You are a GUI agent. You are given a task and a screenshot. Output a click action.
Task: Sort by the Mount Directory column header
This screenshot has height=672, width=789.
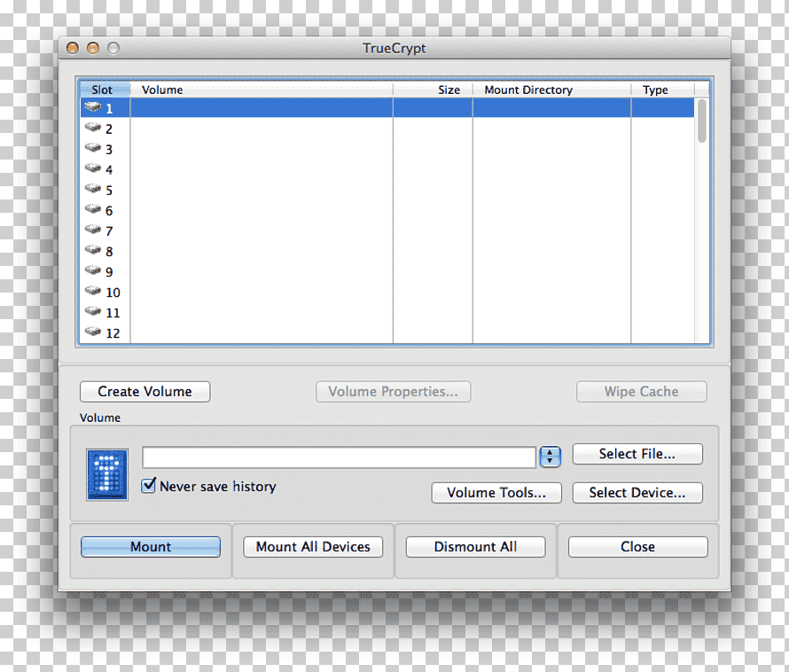coord(551,90)
